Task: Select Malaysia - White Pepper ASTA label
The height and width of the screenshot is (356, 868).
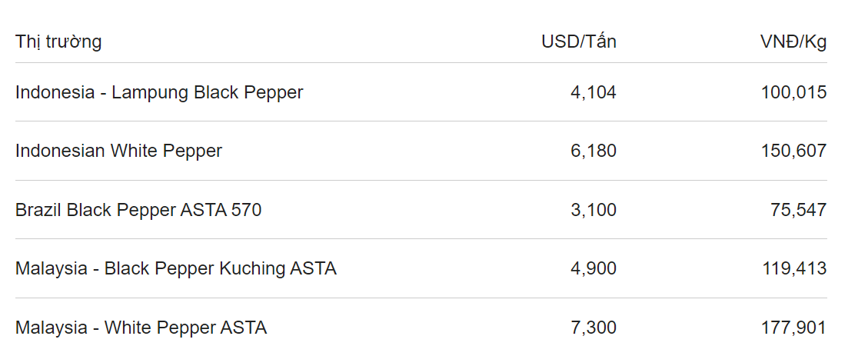Action: (x=141, y=328)
